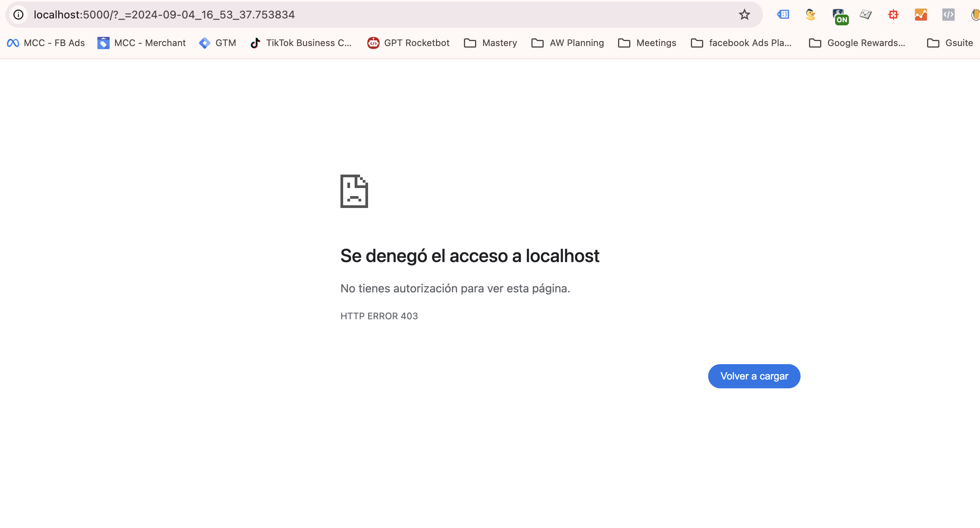Open the yellow duck extension
The width and height of the screenshot is (980, 528).
[811, 15]
